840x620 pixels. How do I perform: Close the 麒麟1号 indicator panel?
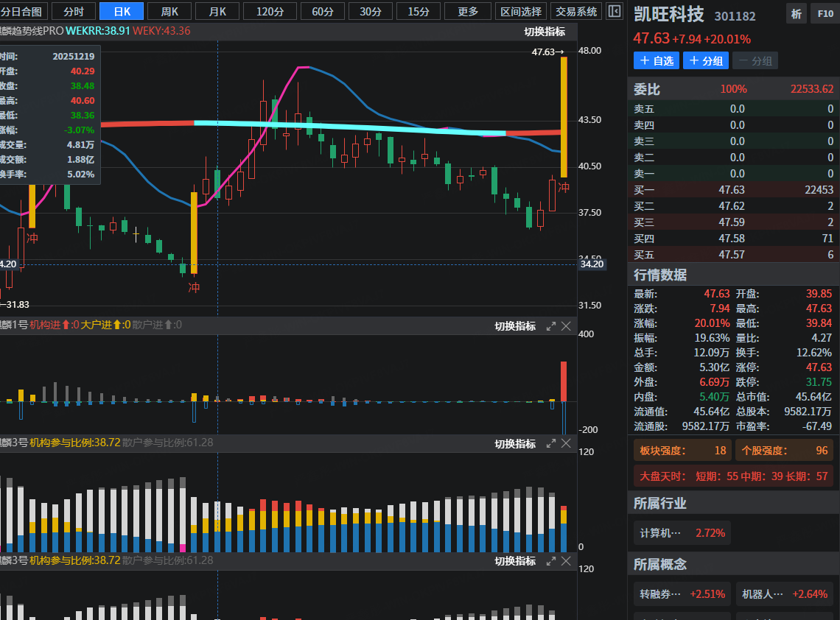tap(566, 325)
